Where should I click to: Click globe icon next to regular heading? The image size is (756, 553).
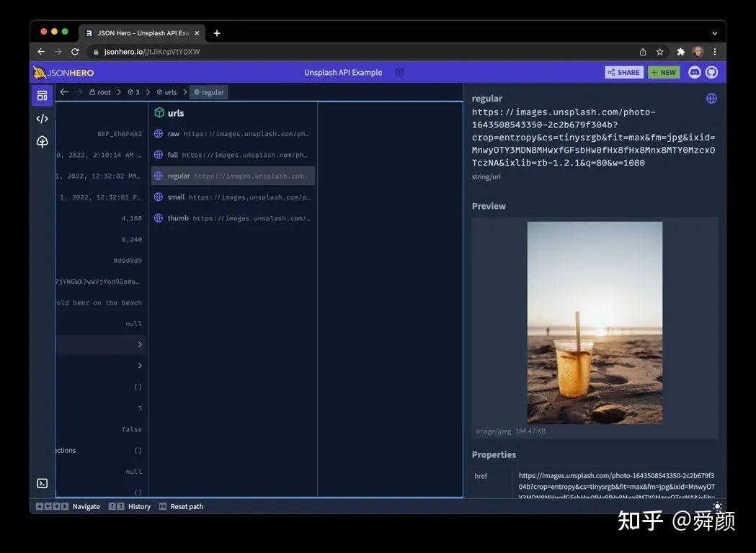711,99
